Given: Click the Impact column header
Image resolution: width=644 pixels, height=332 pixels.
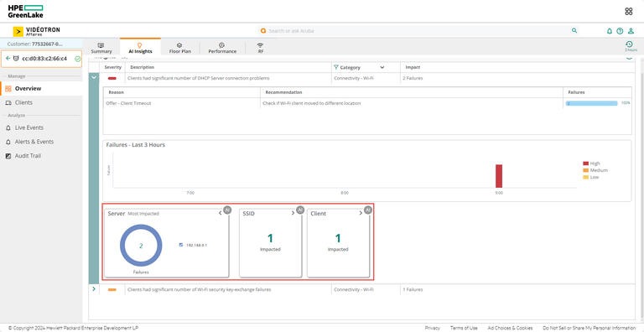Looking at the screenshot, I should tap(413, 67).
